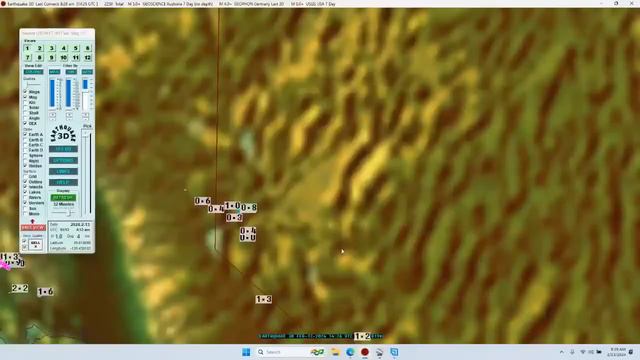Click the 0.8 earthquake marker
The height and width of the screenshot is (360, 640).
point(249,208)
